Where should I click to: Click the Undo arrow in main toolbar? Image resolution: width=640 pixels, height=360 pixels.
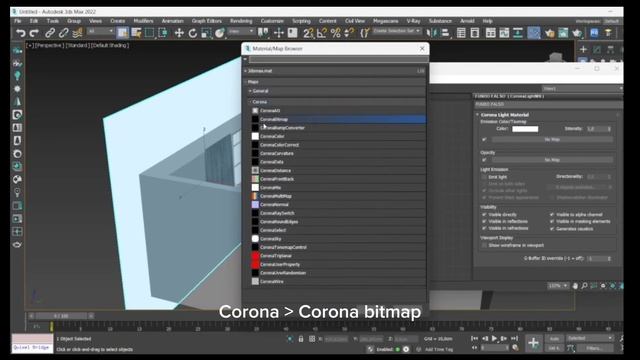click(20, 33)
